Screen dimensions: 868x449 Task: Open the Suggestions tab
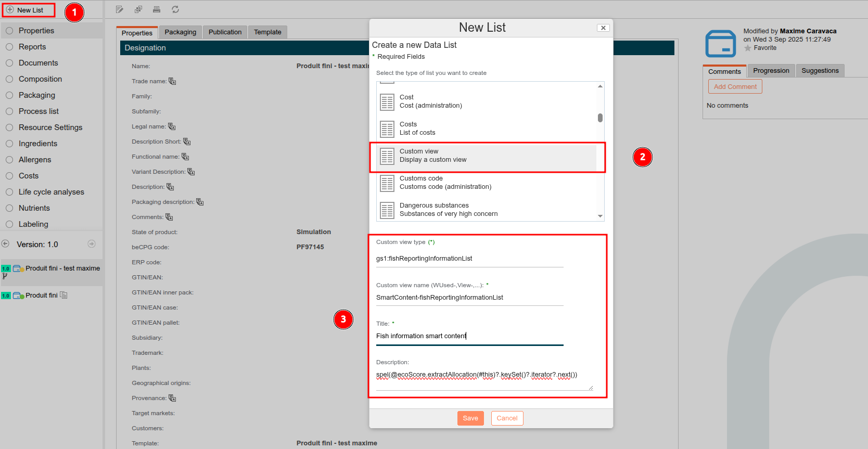[x=820, y=71]
